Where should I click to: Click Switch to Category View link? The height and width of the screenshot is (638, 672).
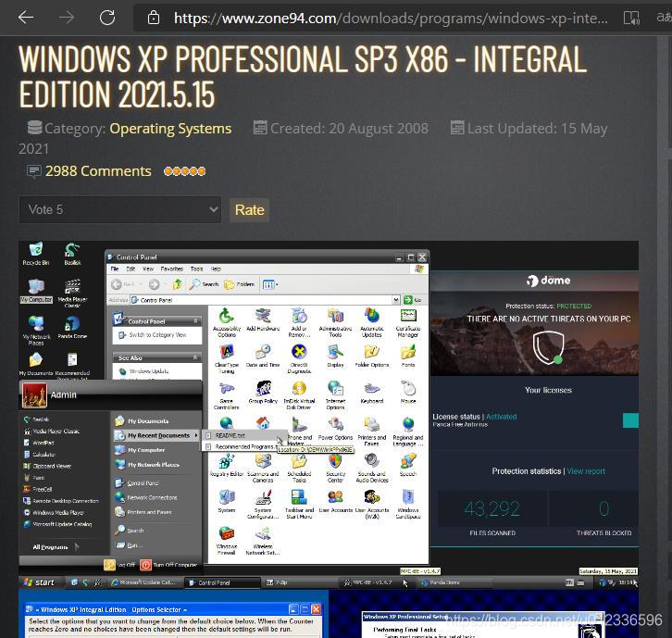click(153, 334)
